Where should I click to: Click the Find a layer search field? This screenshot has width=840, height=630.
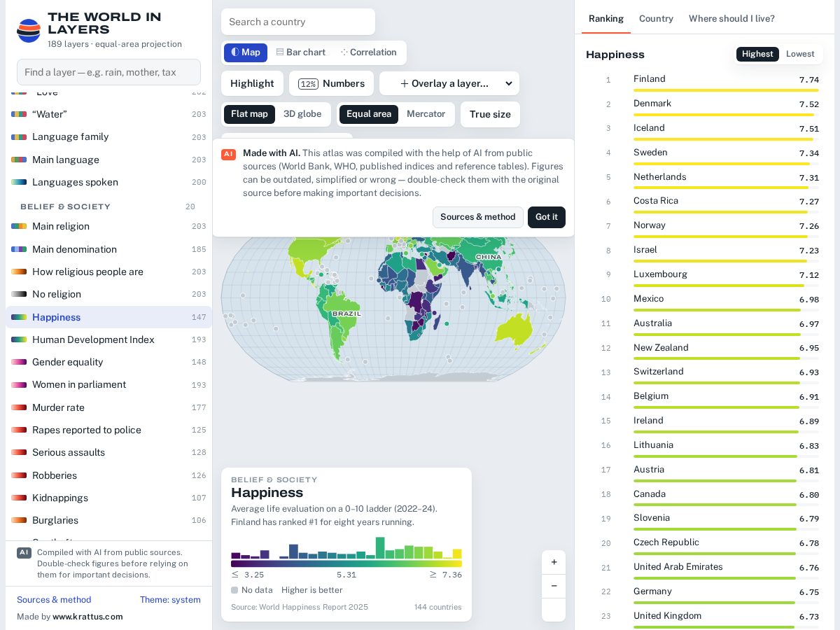pos(108,72)
